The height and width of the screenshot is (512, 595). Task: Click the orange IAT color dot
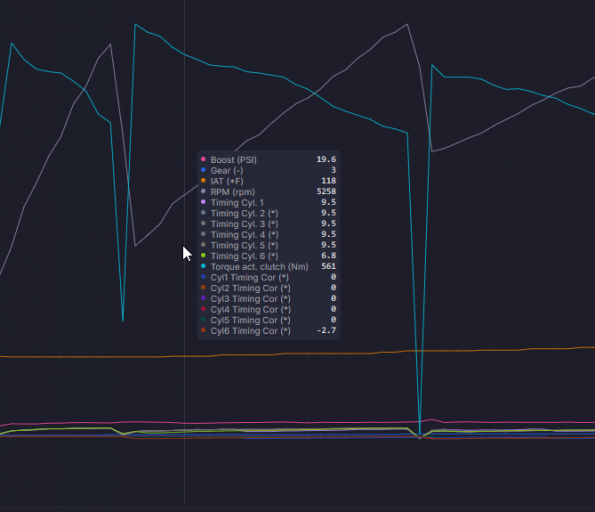(203, 180)
